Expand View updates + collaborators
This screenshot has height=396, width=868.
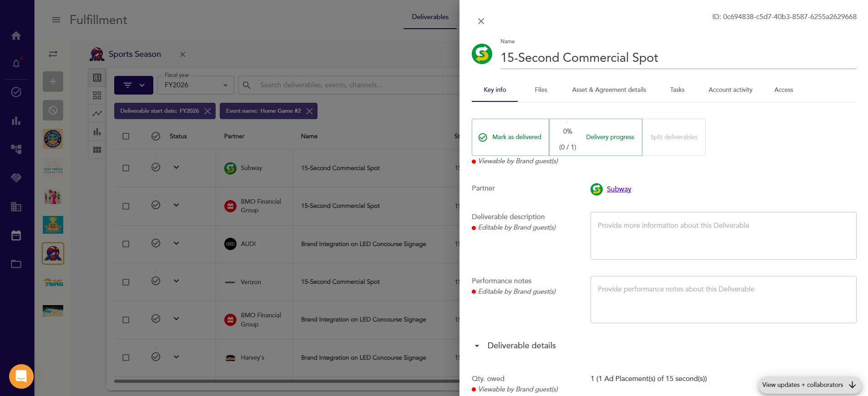(810, 385)
